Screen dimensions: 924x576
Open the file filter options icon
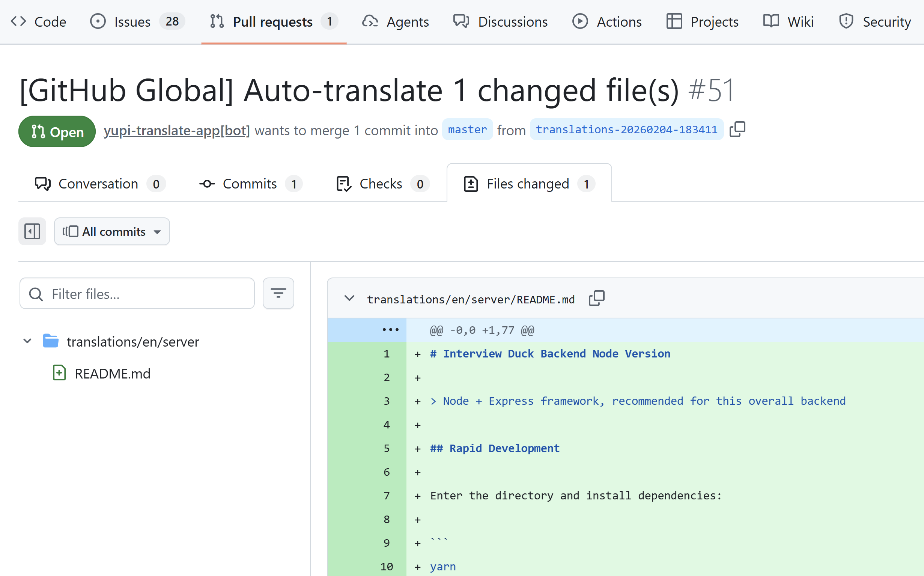click(x=278, y=293)
